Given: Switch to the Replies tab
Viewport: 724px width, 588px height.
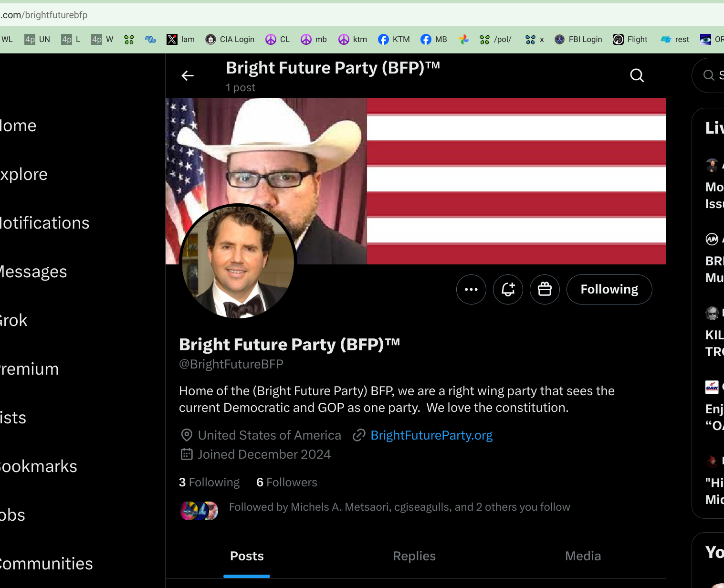Looking at the screenshot, I should point(414,556).
